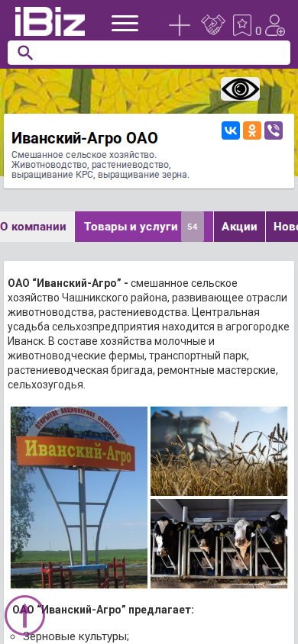Switch to the О компании tab

click(34, 227)
